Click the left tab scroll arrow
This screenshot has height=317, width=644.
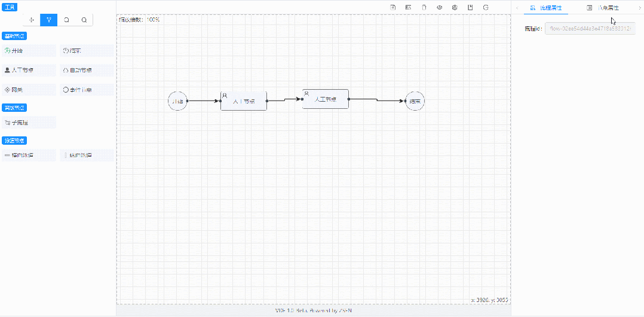517,8
